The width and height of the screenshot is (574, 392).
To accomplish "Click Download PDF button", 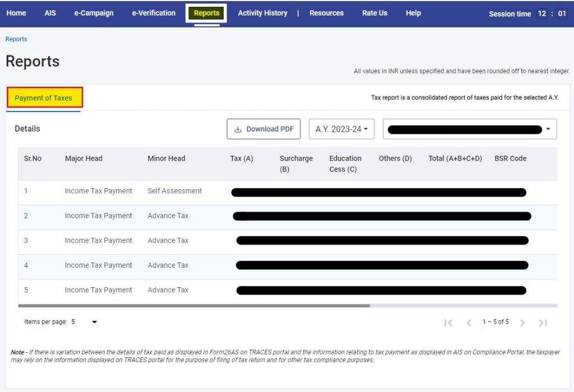I will [263, 129].
